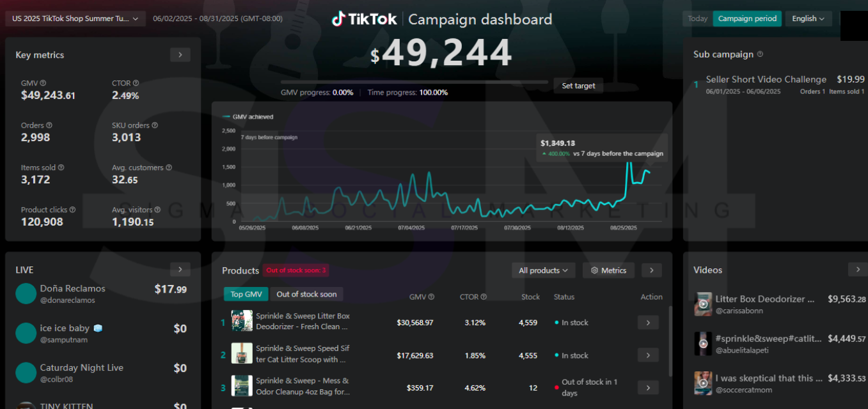Open action arrow for Speed Sifter Cat Litter Scoop row

(648, 355)
